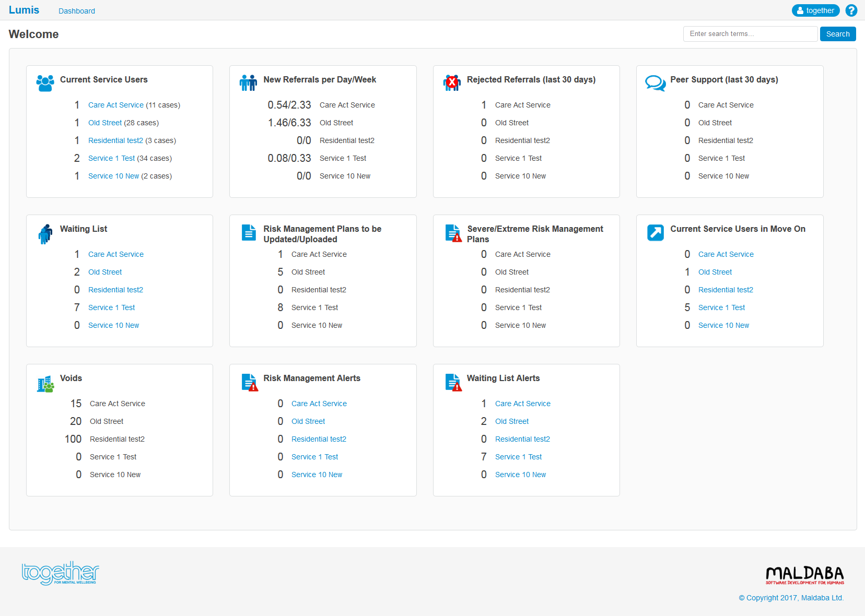
Task: Click the Current Service Users people icon
Action: (45, 83)
